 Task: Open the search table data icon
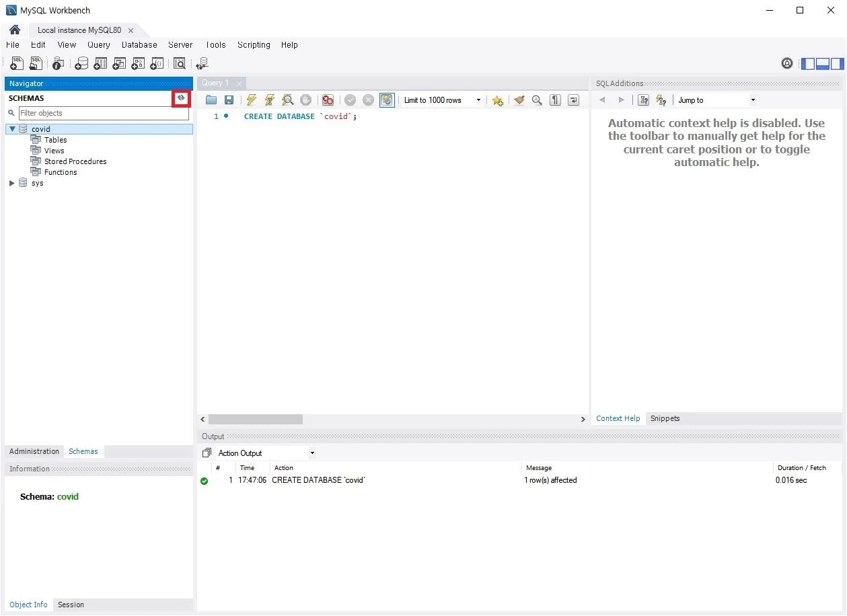pos(180,63)
